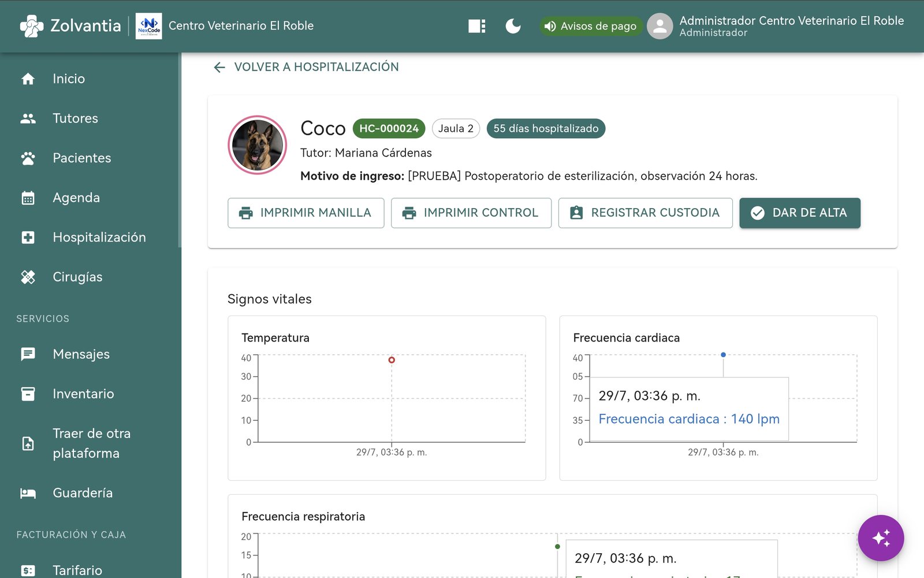Open Avisos de pago notices
Screen dimensions: 924x578
point(591,26)
